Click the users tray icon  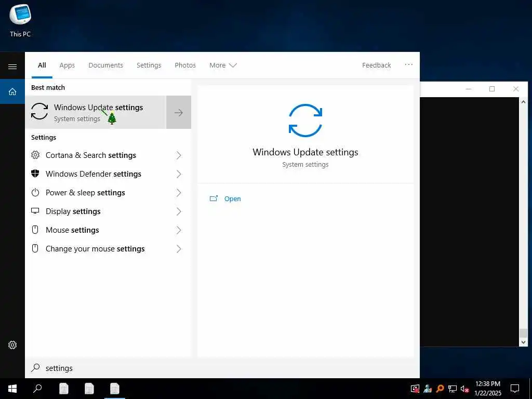428,389
